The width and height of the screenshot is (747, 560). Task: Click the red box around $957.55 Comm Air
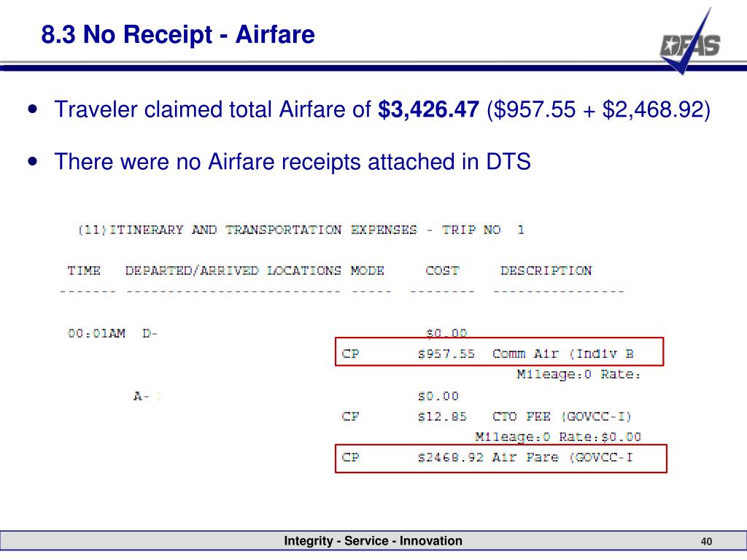(499, 352)
